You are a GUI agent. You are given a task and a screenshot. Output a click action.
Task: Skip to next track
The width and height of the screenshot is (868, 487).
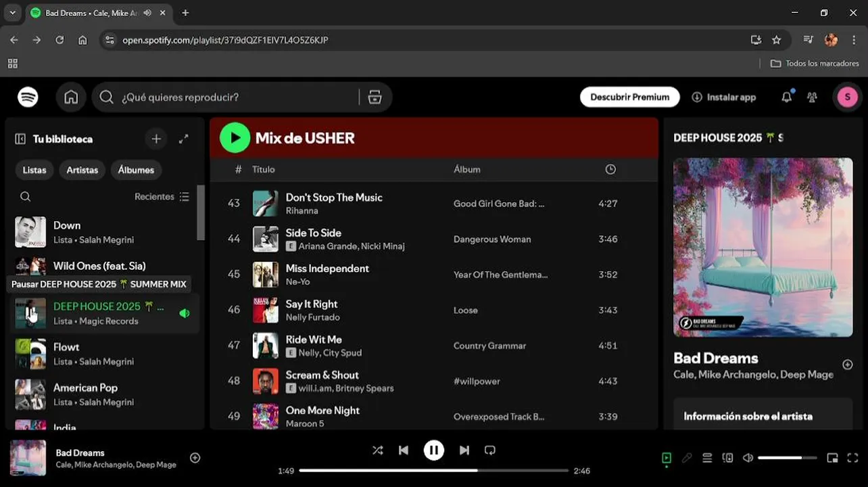[x=464, y=450]
